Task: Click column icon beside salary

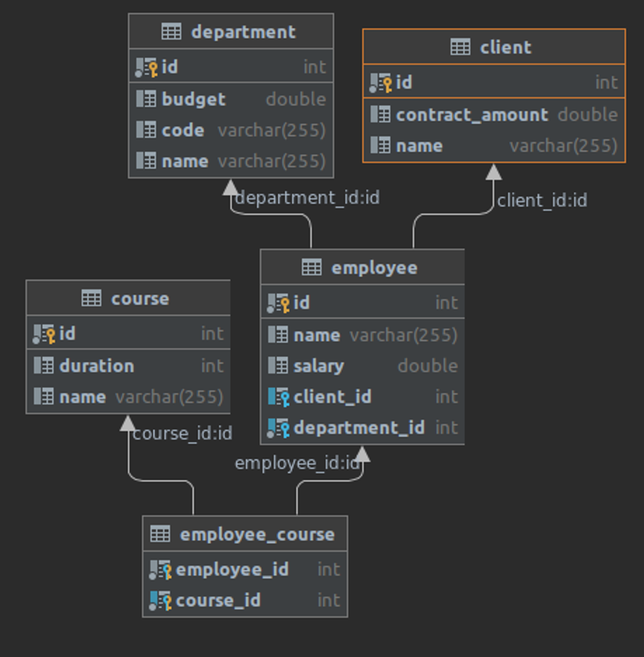Action: [278, 366]
